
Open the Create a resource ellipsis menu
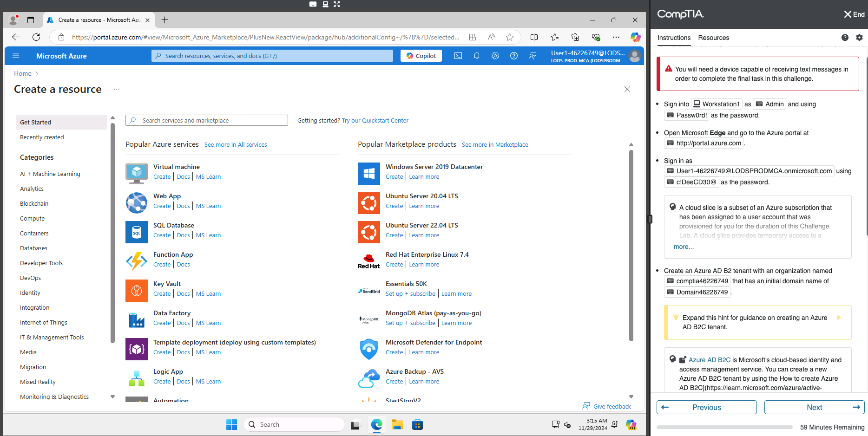[x=117, y=89]
